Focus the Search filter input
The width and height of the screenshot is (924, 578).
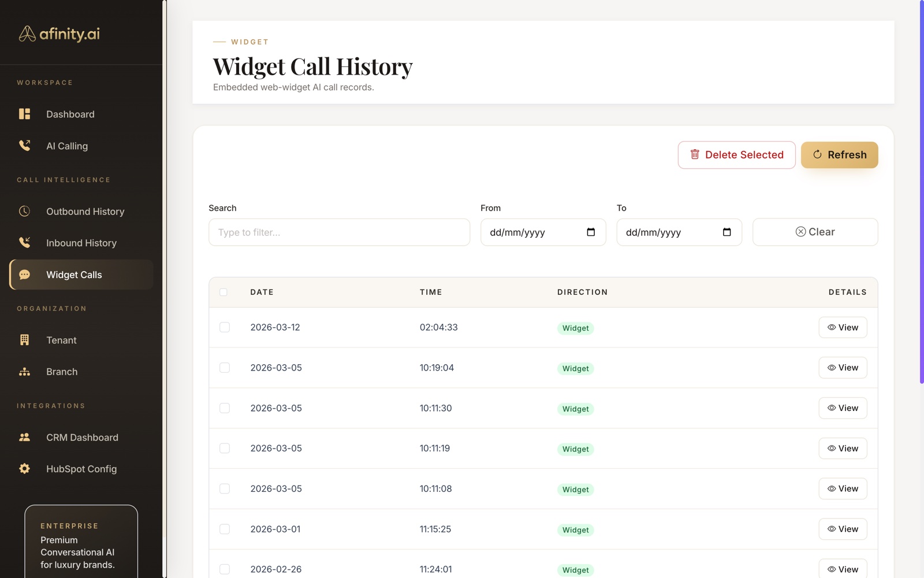coord(339,232)
